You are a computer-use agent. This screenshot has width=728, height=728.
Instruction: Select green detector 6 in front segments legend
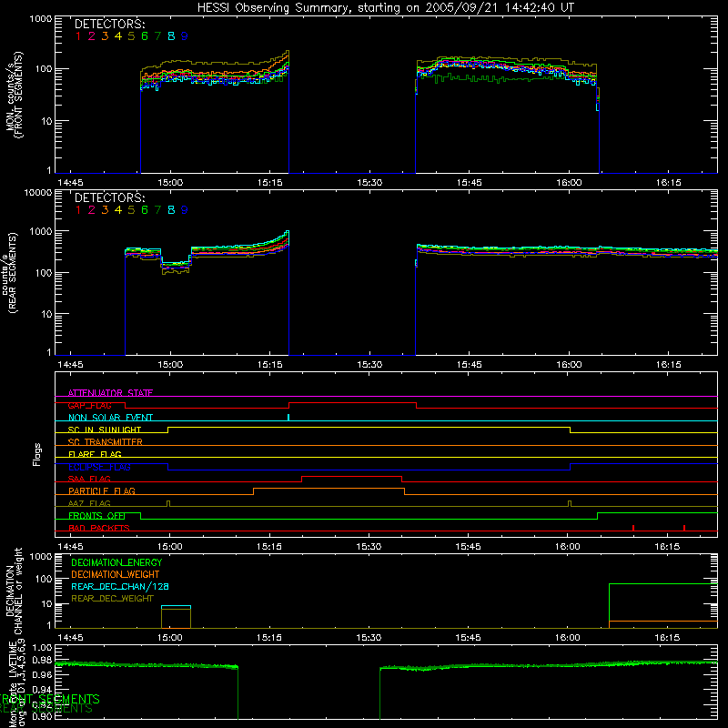click(145, 36)
